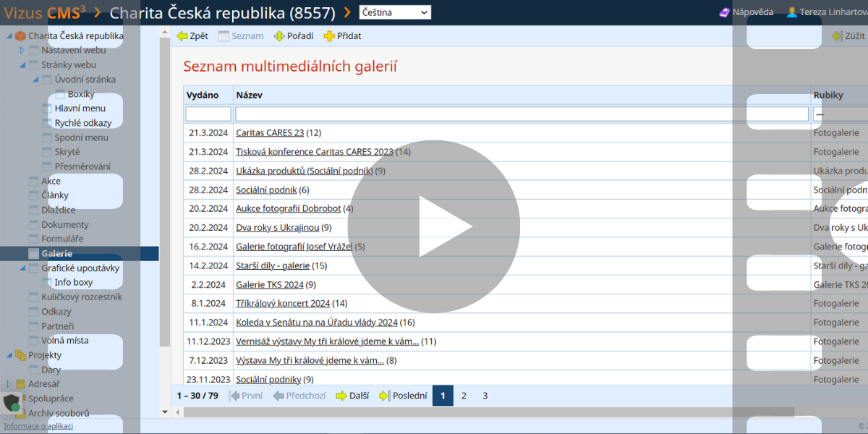
Task: Select Rychlé odkazy in the tree
Action: tap(83, 123)
